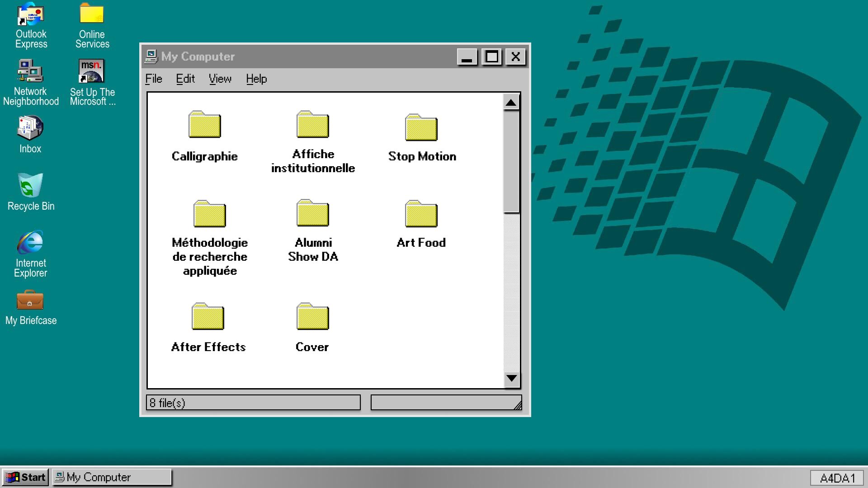The image size is (868, 488).
Task: Click the 'Stop Motion' folder label
Action: point(422,156)
